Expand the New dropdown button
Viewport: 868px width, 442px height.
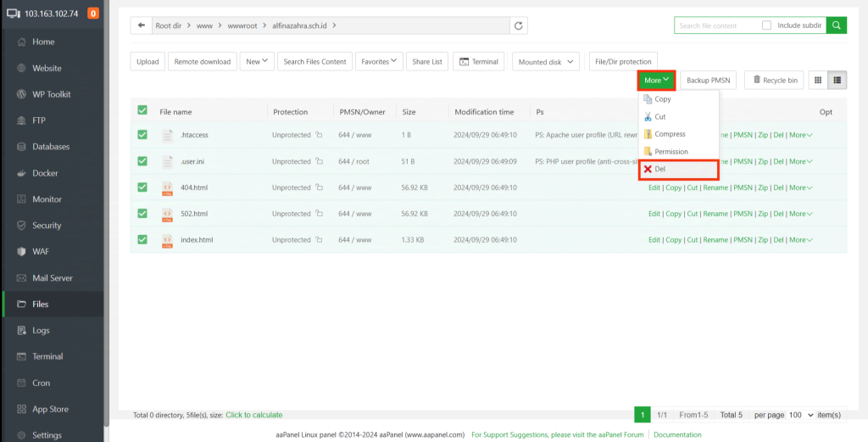257,61
